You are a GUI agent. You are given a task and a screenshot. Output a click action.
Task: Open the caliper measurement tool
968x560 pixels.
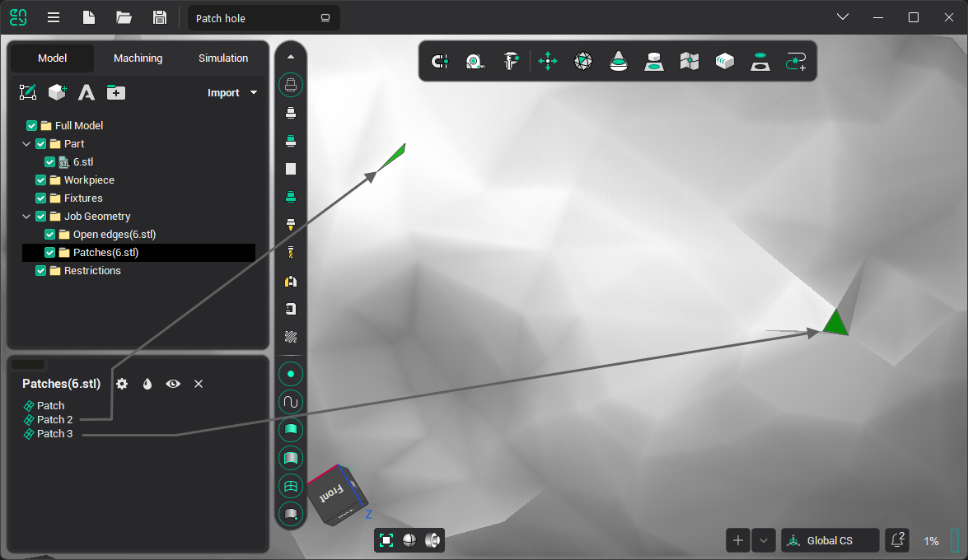tap(511, 60)
